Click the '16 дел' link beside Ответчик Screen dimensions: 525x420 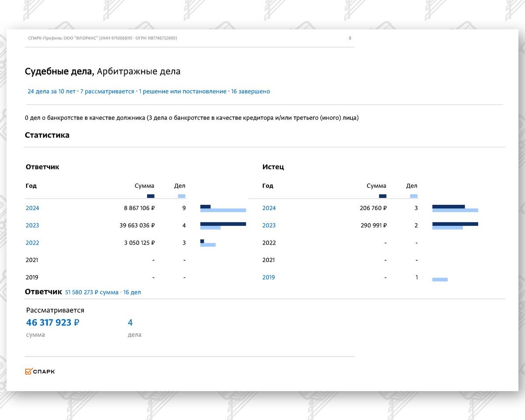coord(132,292)
